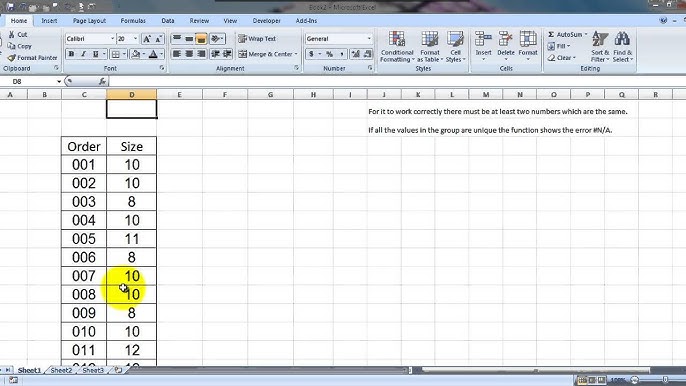Image resolution: width=686 pixels, height=386 pixels.
Task: Open Format cells menu in Cells group
Action: click(x=528, y=46)
